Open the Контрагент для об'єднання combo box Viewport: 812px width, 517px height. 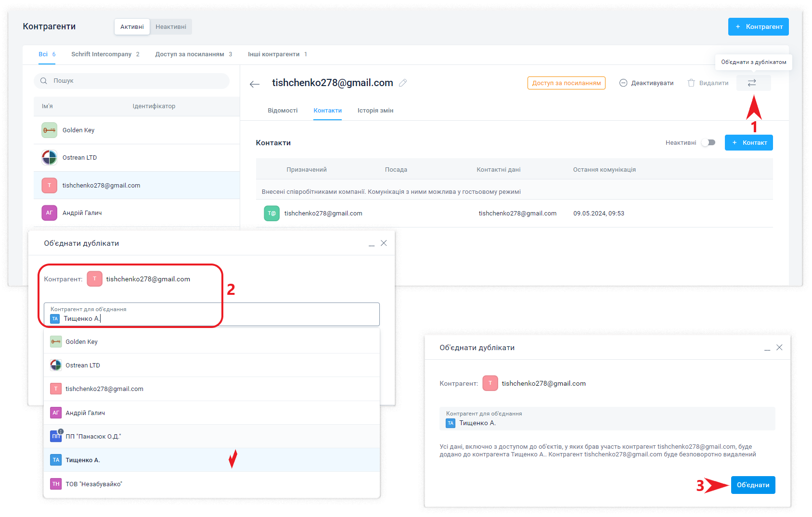click(212, 315)
